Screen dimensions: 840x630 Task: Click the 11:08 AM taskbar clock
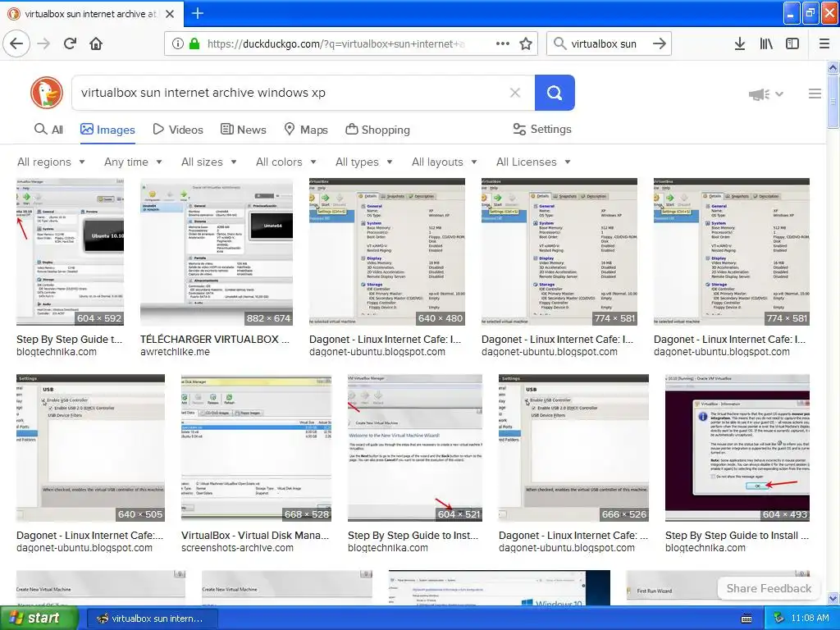(810, 619)
